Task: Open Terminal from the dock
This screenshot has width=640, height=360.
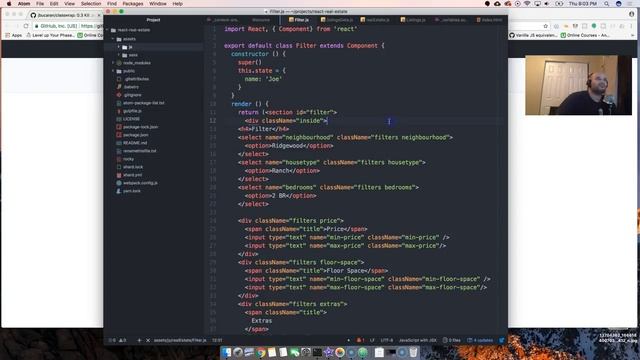Action: pyautogui.click(x=317, y=352)
